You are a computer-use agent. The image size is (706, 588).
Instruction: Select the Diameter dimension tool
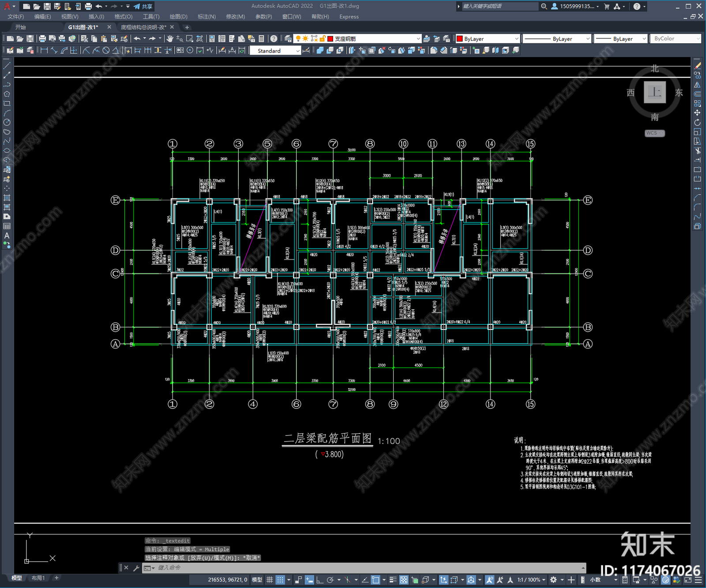[x=106, y=51]
